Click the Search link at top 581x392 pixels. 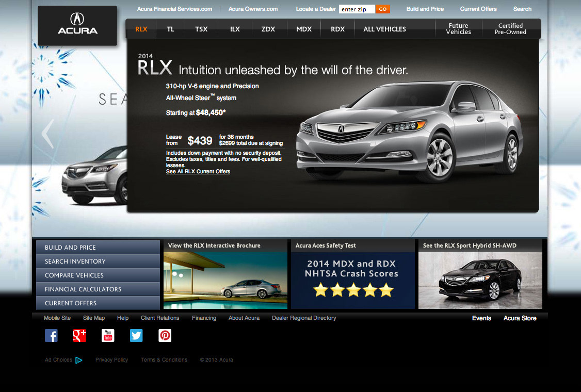(x=523, y=9)
